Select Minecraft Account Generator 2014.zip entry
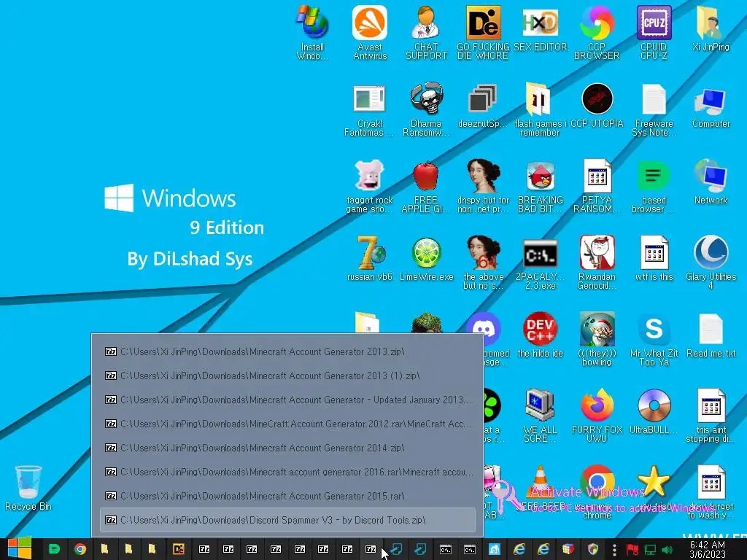The height and width of the screenshot is (560, 747). [287, 448]
